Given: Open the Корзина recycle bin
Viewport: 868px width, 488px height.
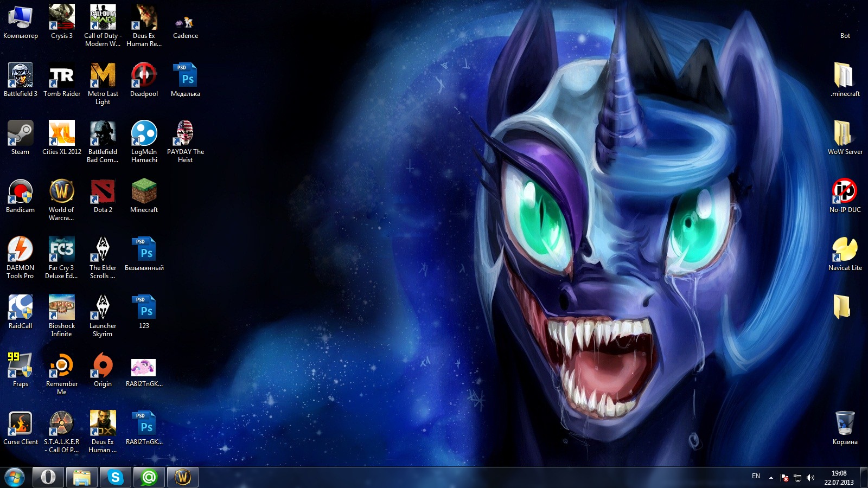Looking at the screenshot, I should click(x=845, y=429).
